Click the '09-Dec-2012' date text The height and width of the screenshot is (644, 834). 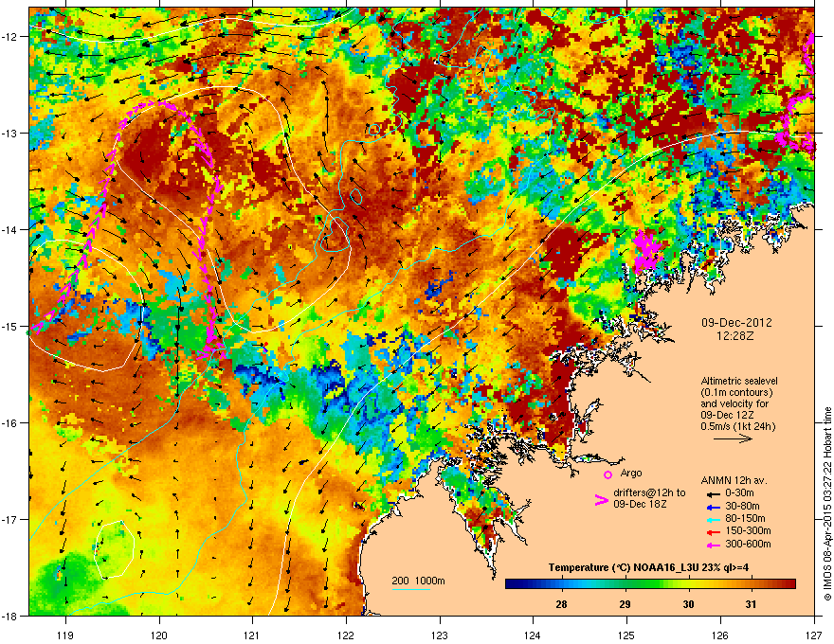[736, 323]
